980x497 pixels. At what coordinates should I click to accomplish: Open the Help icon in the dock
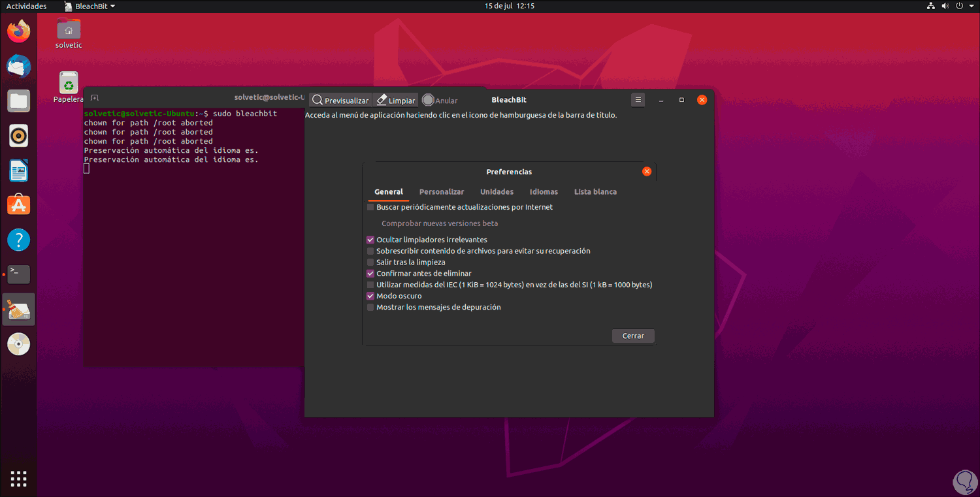(19, 240)
